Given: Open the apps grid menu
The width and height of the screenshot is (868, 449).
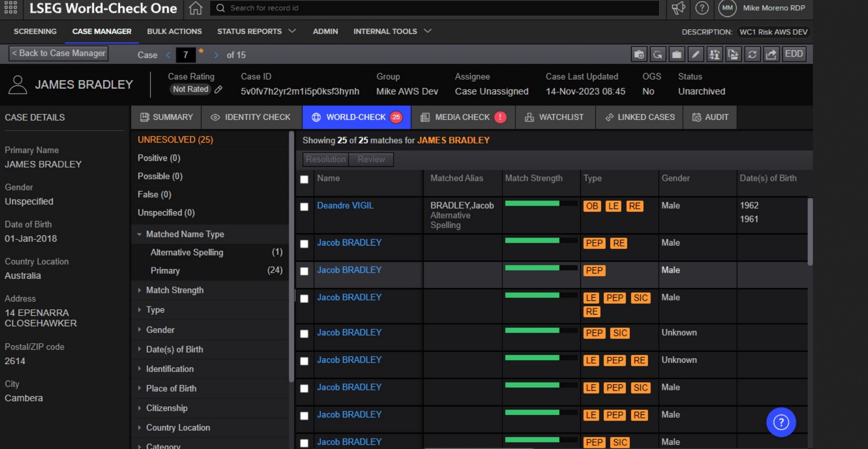Looking at the screenshot, I should pyautogui.click(x=11, y=7).
